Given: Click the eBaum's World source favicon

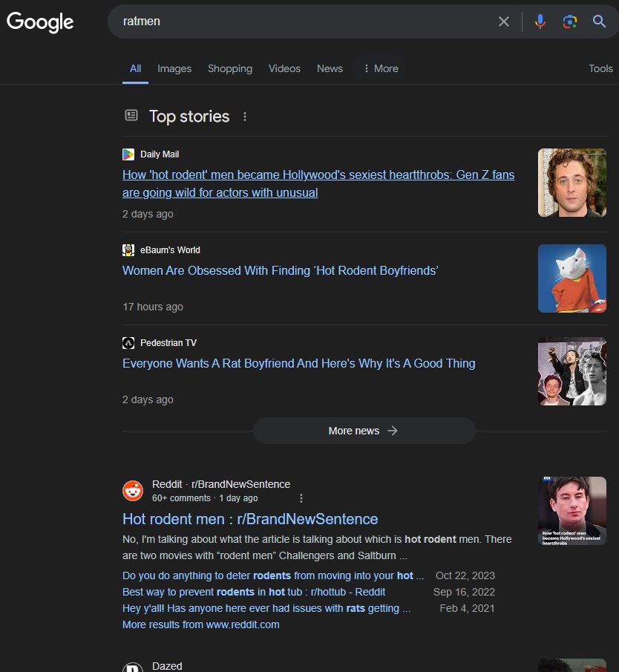Looking at the screenshot, I should coord(128,249).
